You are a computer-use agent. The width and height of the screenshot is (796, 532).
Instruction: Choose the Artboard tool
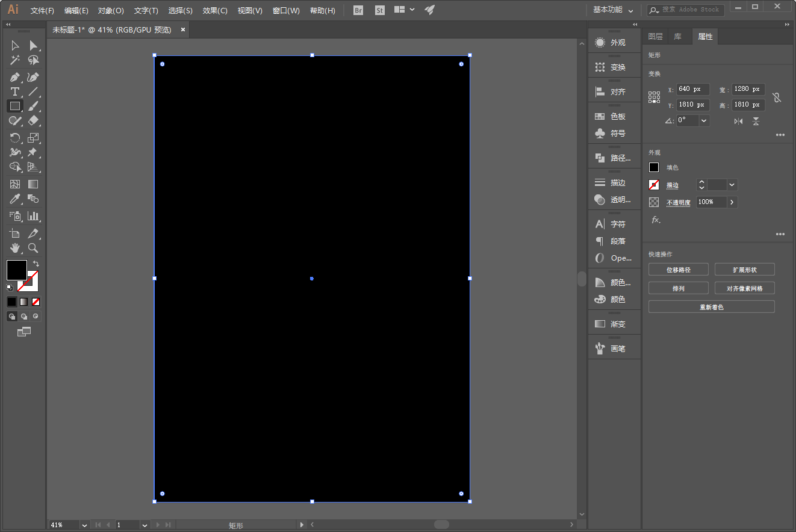coord(15,234)
